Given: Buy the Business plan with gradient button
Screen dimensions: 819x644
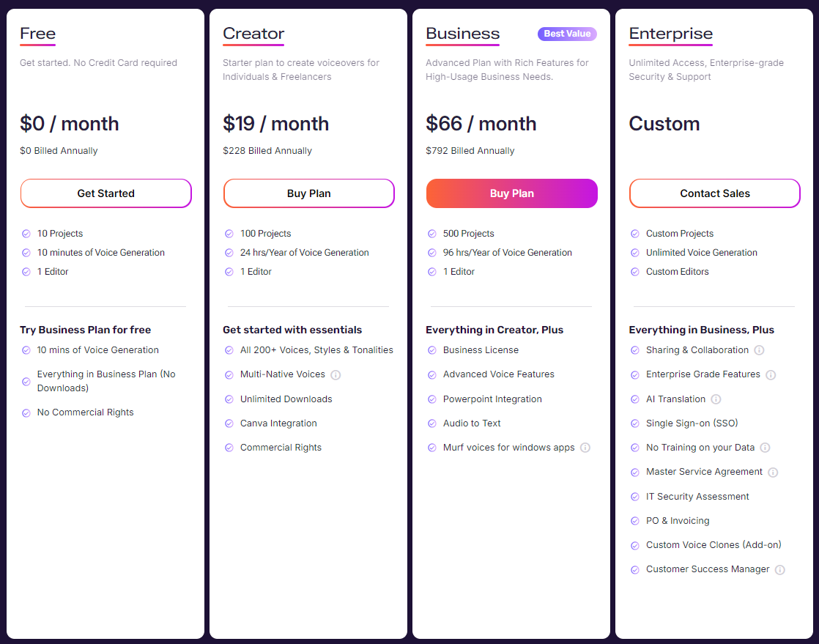Looking at the screenshot, I should tap(512, 193).
